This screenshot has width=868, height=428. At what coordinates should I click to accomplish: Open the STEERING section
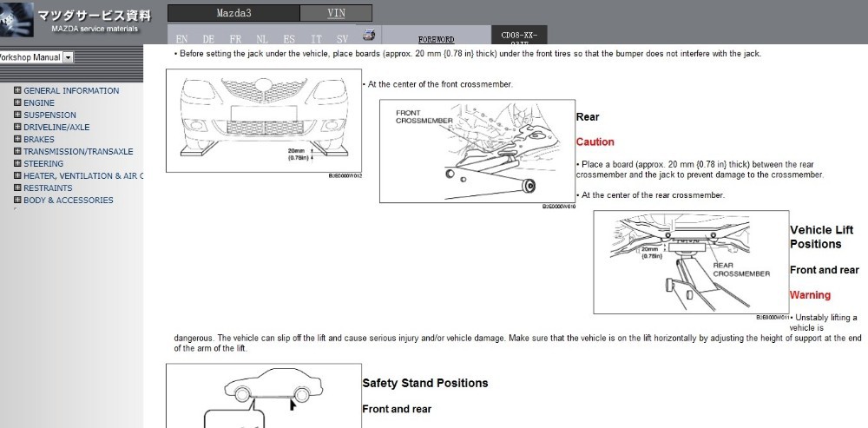(x=43, y=163)
